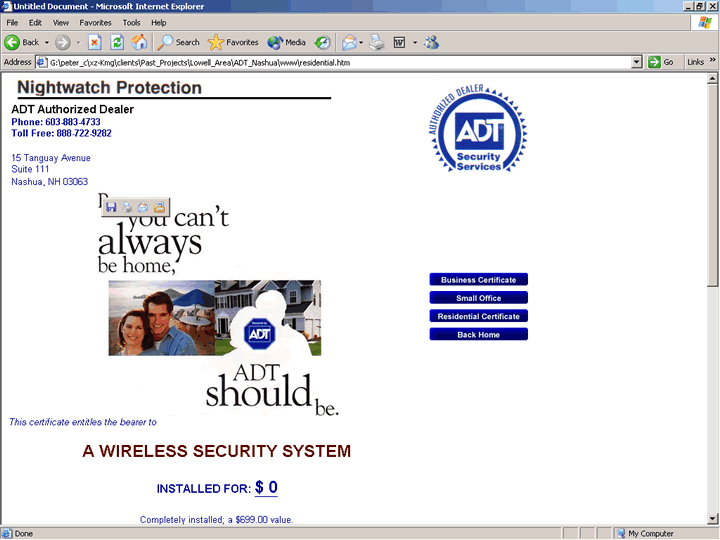This screenshot has width=720, height=540.
Task: Click the page icon in the address bar
Action: click(x=42, y=62)
